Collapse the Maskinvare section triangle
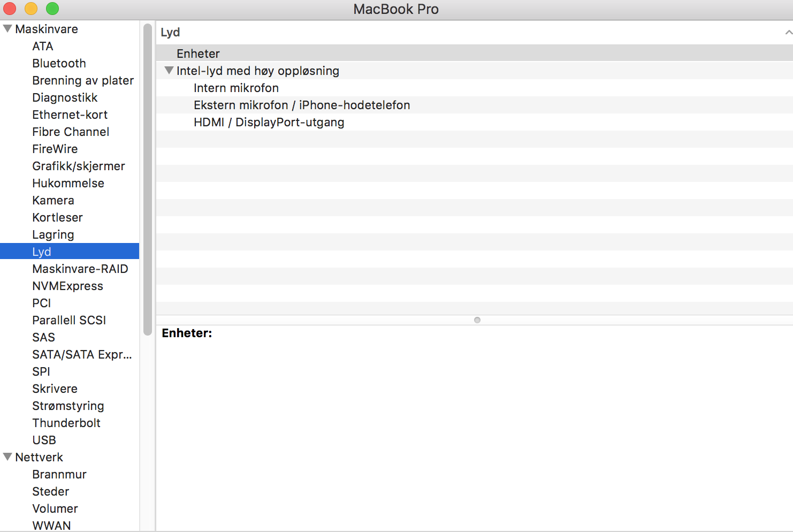Viewport: 793px width, 532px height. click(x=7, y=28)
